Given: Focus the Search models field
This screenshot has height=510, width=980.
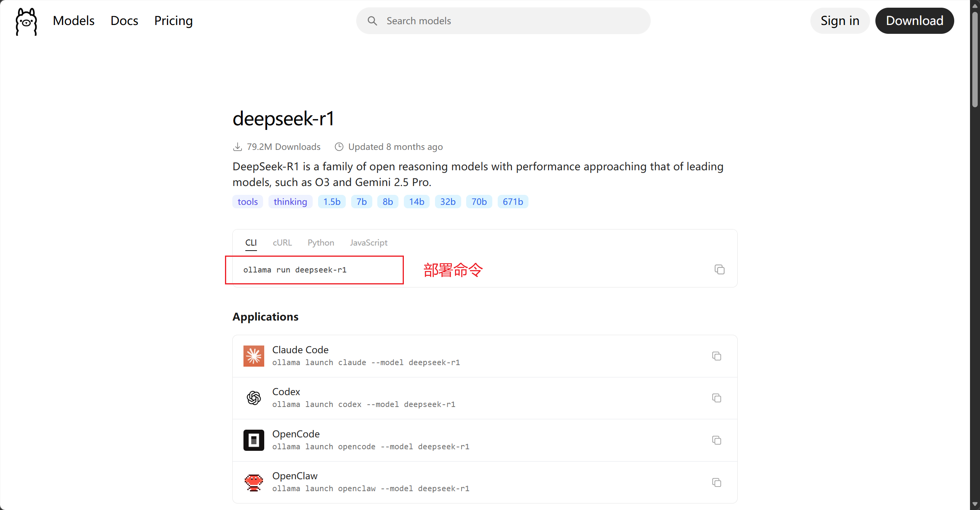Looking at the screenshot, I should click(503, 21).
